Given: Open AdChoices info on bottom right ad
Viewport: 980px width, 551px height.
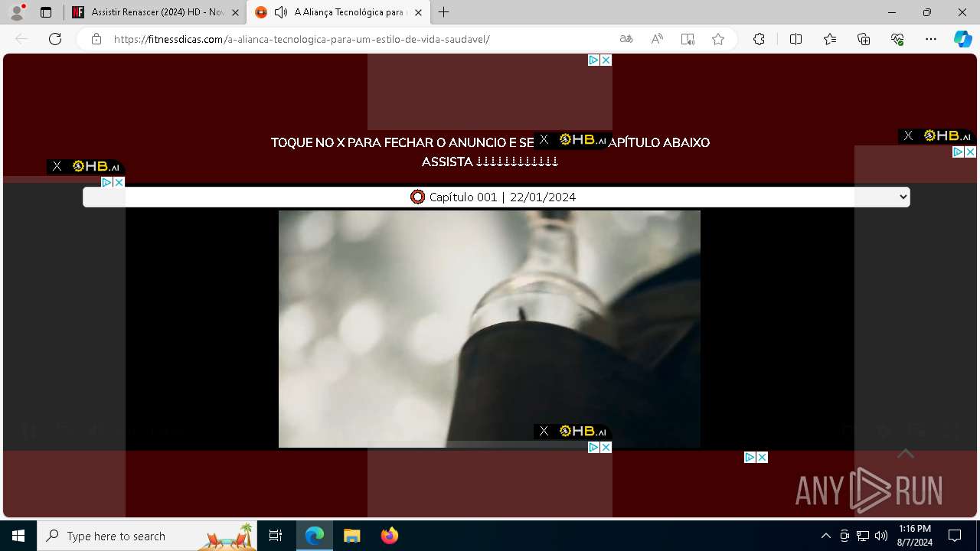Looking at the screenshot, I should (750, 457).
